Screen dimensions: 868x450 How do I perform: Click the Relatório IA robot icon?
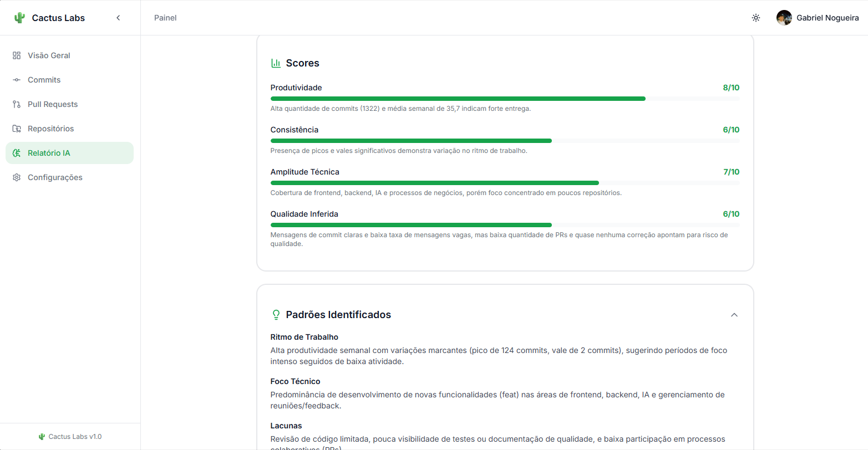pyautogui.click(x=17, y=153)
